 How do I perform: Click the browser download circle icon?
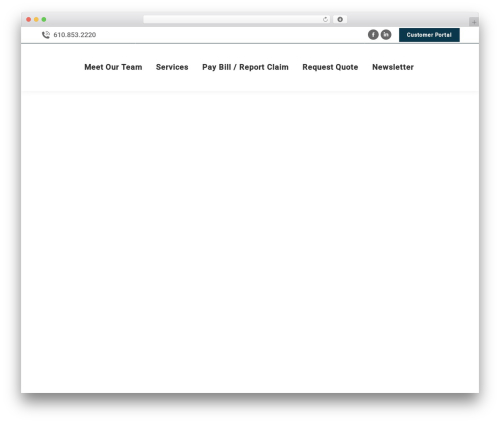tap(340, 20)
